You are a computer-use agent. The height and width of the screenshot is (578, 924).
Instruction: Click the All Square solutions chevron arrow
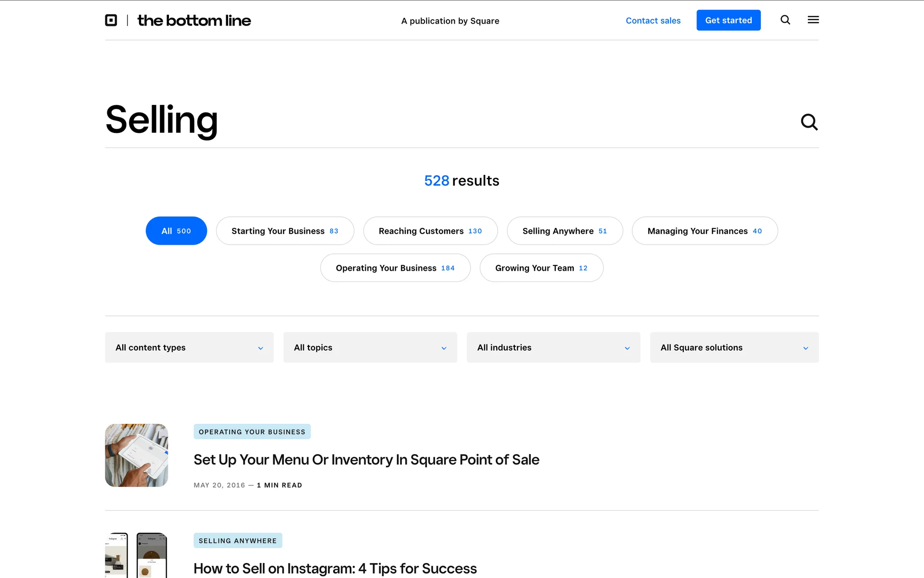pos(805,348)
